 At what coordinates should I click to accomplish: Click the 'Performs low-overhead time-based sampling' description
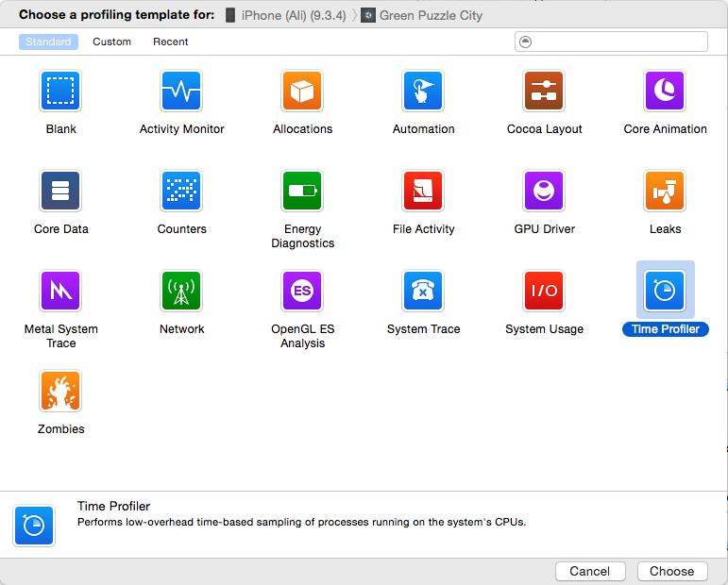pos(302,523)
